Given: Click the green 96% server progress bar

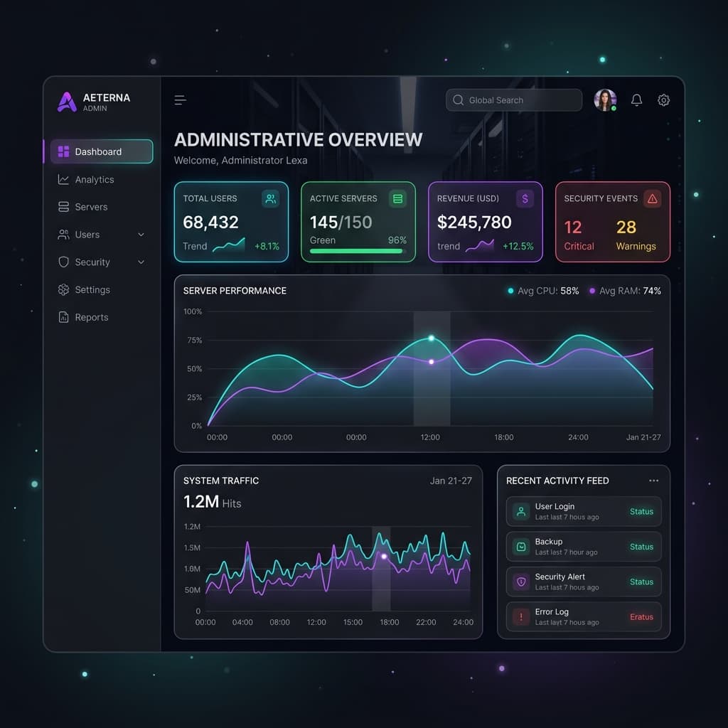Looking at the screenshot, I should [358, 251].
